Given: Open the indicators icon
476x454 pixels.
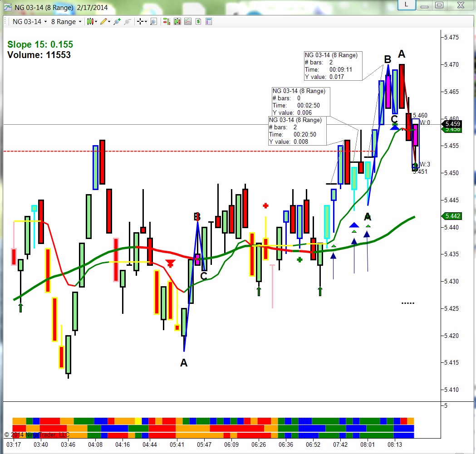Looking at the screenshot, I should pos(188,22).
